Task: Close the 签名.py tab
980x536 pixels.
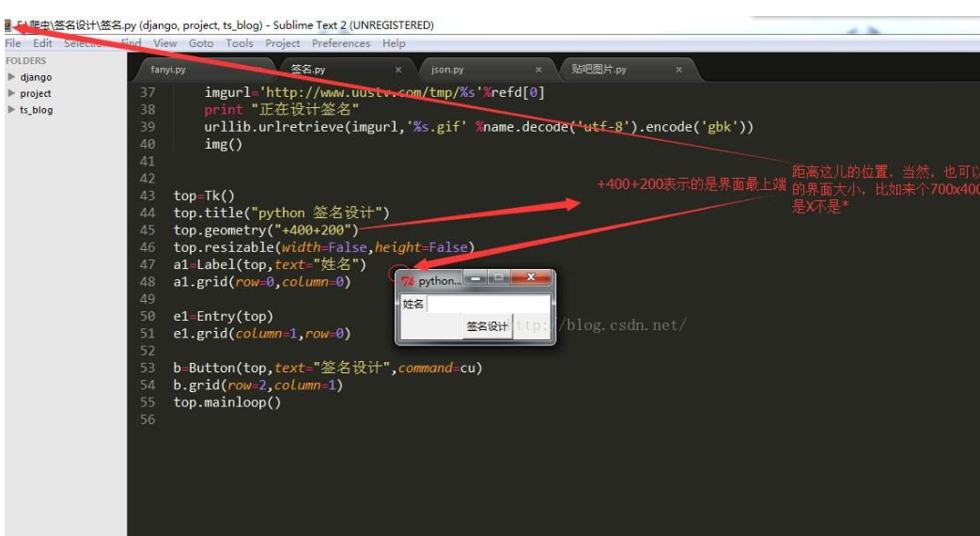Action: 398,70
